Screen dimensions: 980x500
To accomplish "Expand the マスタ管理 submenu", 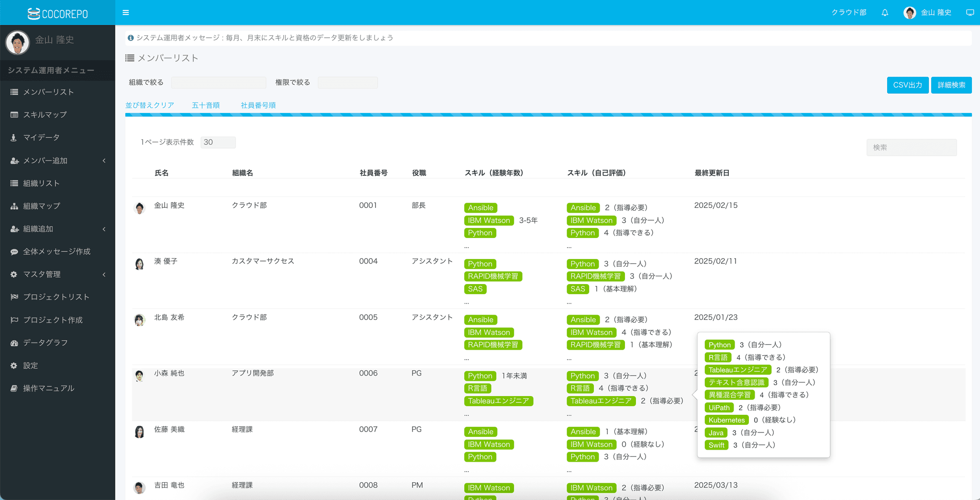I will tap(57, 274).
